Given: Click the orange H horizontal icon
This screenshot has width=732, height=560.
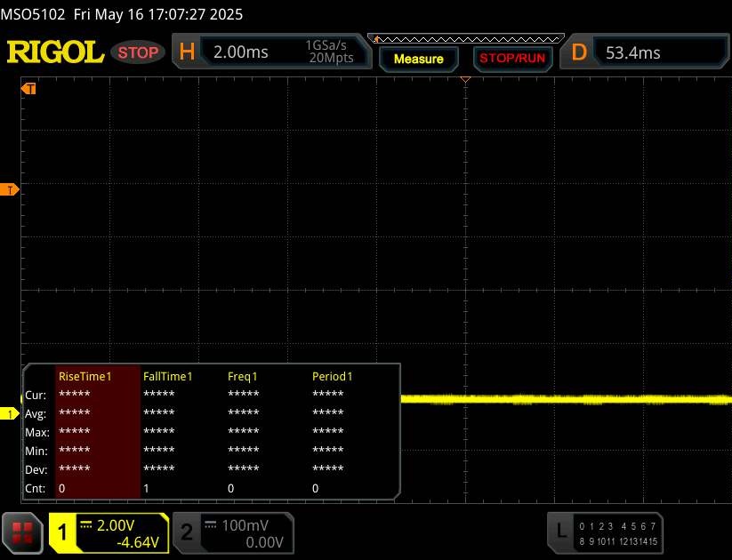Looking at the screenshot, I should point(187,52).
